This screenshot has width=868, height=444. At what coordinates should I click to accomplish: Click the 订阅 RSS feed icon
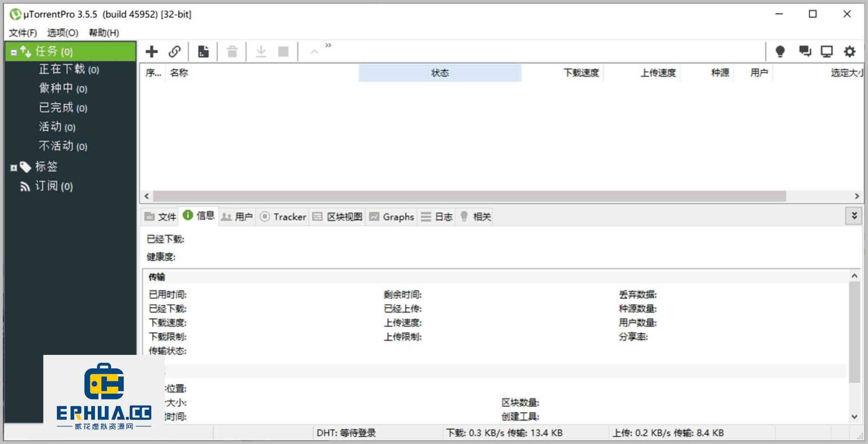(x=25, y=186)
